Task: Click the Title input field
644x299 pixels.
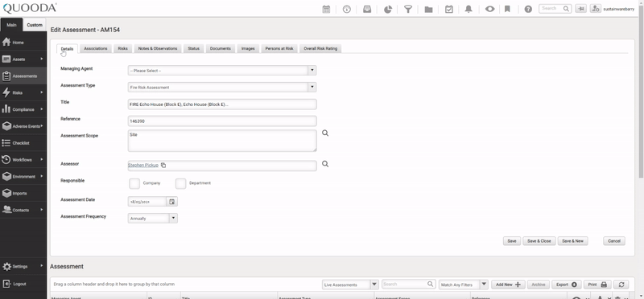Action: point(222,104)
